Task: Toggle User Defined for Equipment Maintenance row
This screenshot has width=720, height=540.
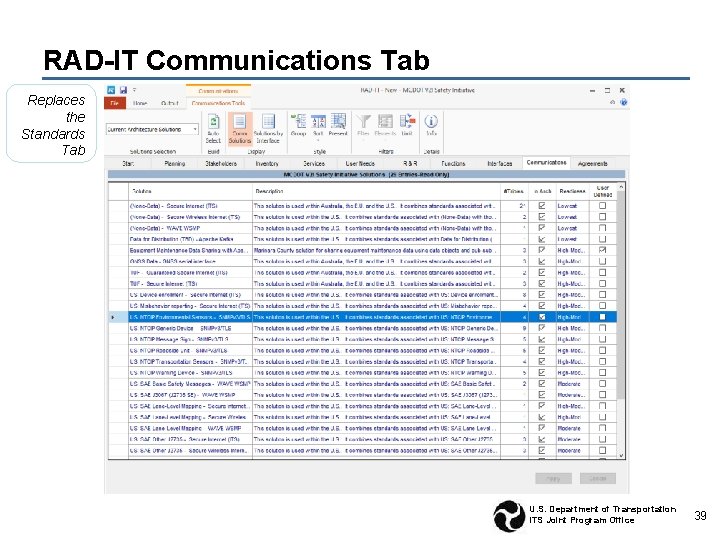Action: tap(602, 250)
